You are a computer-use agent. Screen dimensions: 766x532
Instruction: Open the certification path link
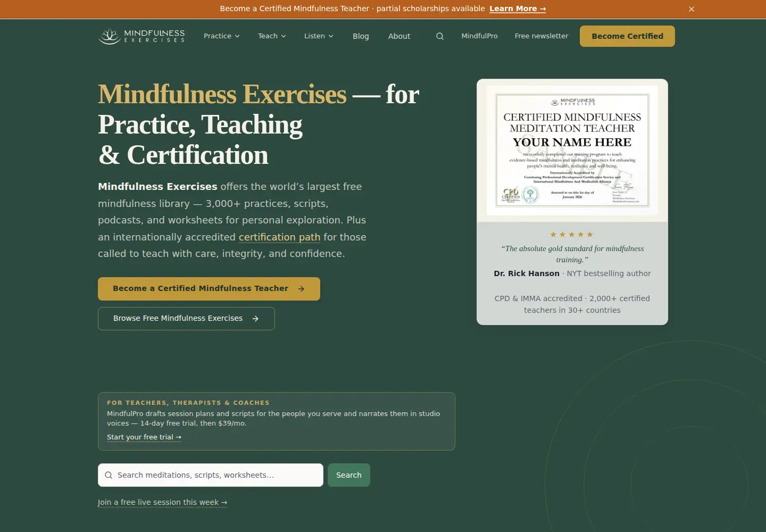(x=279, y=237)
